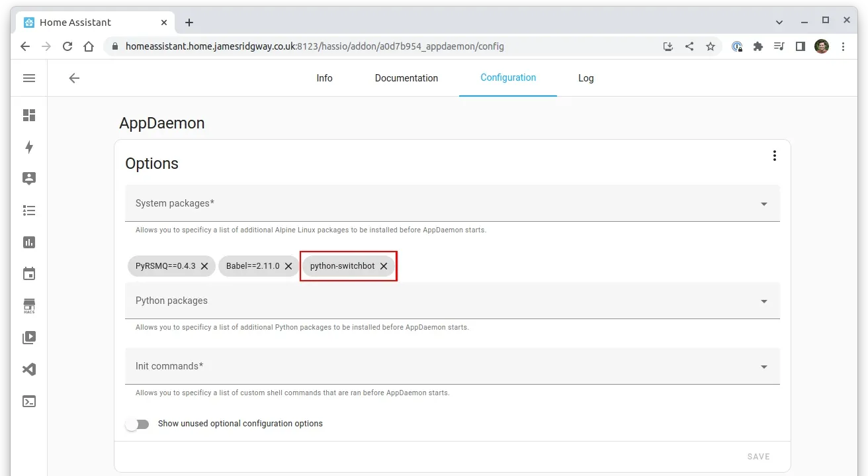Image resolution: width=868 pixels, height=476 pixels.
Task: Click the browser back navigation arrow
Action: tap(25, 46)
